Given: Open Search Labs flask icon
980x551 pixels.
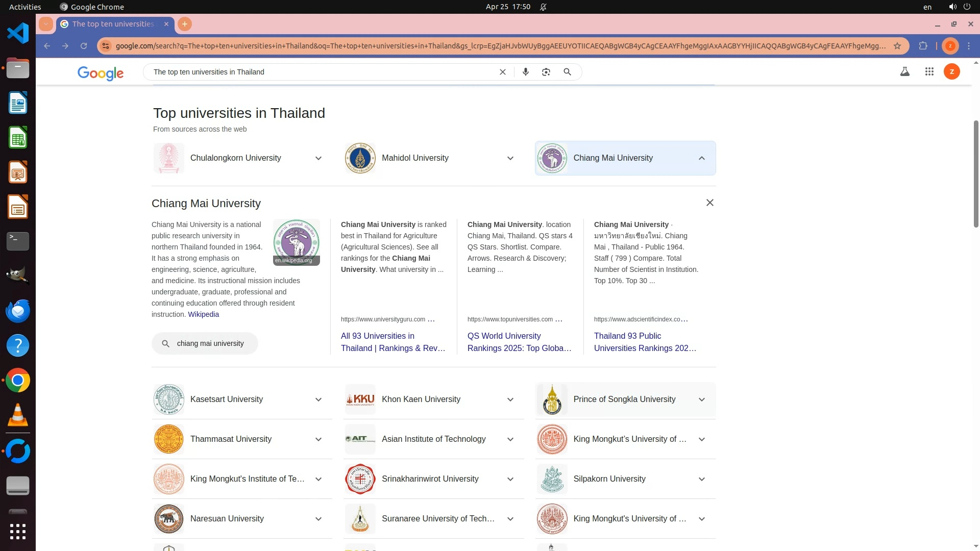Looking at the screenshot, I should point(904,72).
